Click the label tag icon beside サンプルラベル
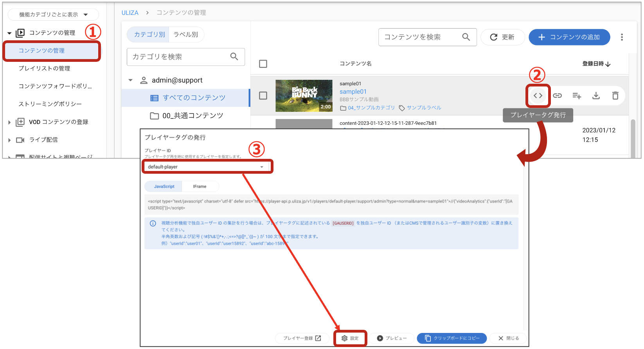This screenshot has height=349, width=644. point(402,108)
